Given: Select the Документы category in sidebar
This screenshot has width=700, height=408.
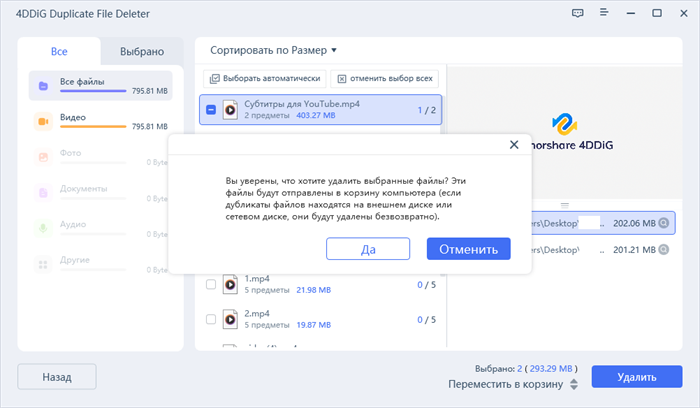Looking at the screenshot, I should click(100, 193).
